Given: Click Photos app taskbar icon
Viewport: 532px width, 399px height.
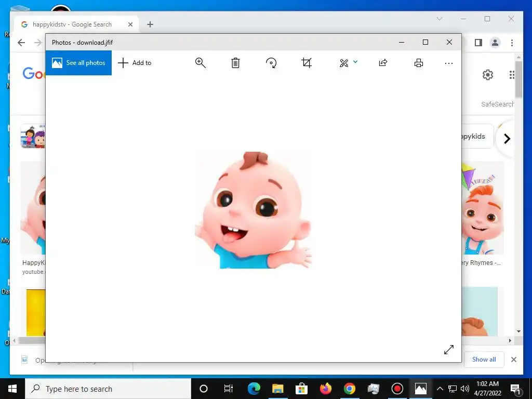Looking at the screenshot, I should 421,389.
